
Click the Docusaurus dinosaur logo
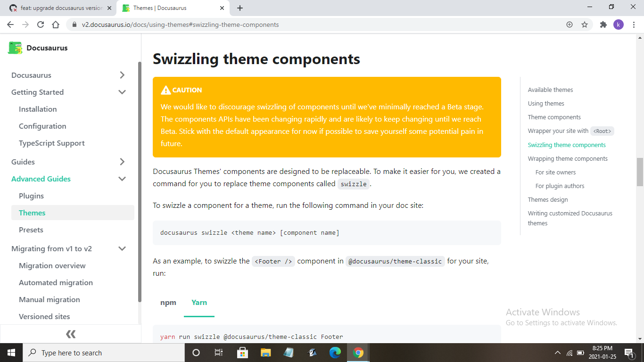click(15, 48)
